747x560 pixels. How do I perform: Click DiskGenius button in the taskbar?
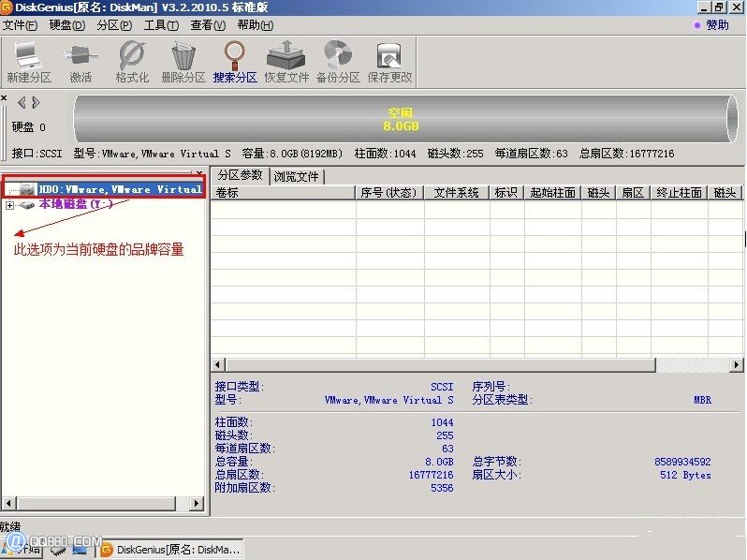pos(170,549)
